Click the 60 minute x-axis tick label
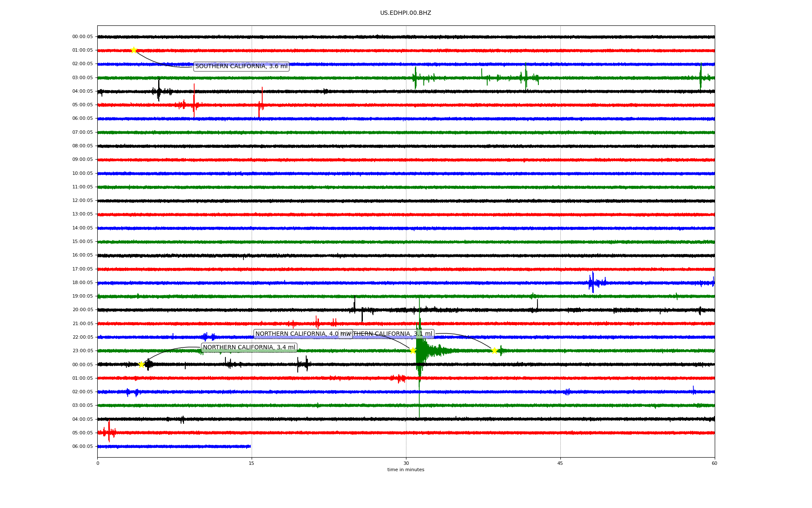812x508 pixels. pyautogui.click(x=714, y=463)
